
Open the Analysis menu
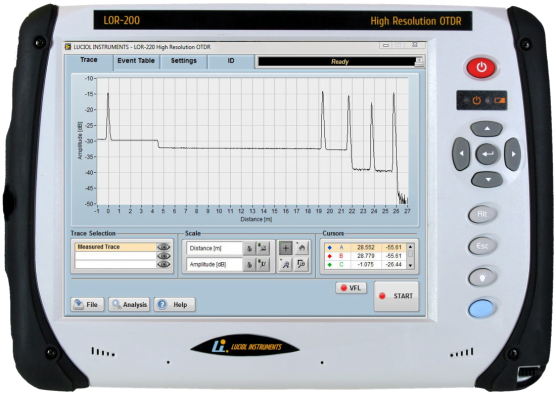[x=129, y=305]
